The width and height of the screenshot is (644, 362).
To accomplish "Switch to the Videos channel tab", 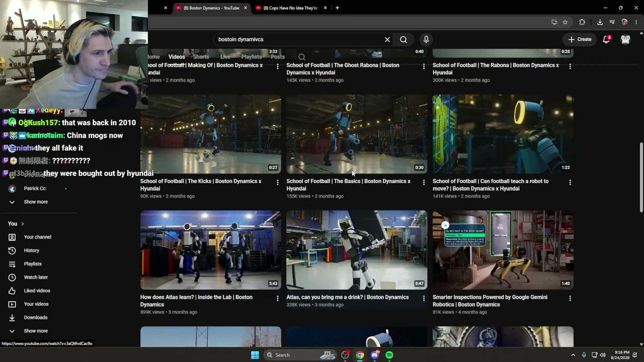I will [x=177, y=57].
